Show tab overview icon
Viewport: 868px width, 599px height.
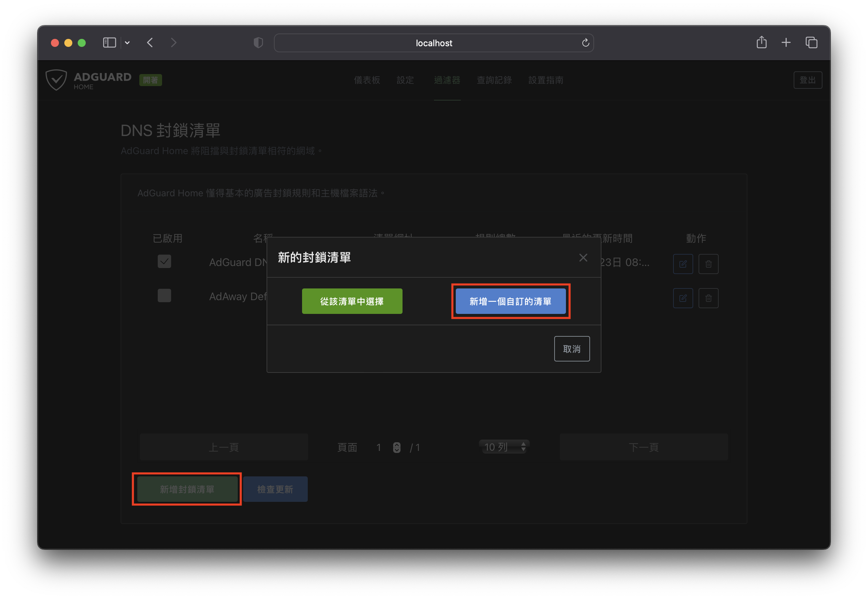[811, 43]
